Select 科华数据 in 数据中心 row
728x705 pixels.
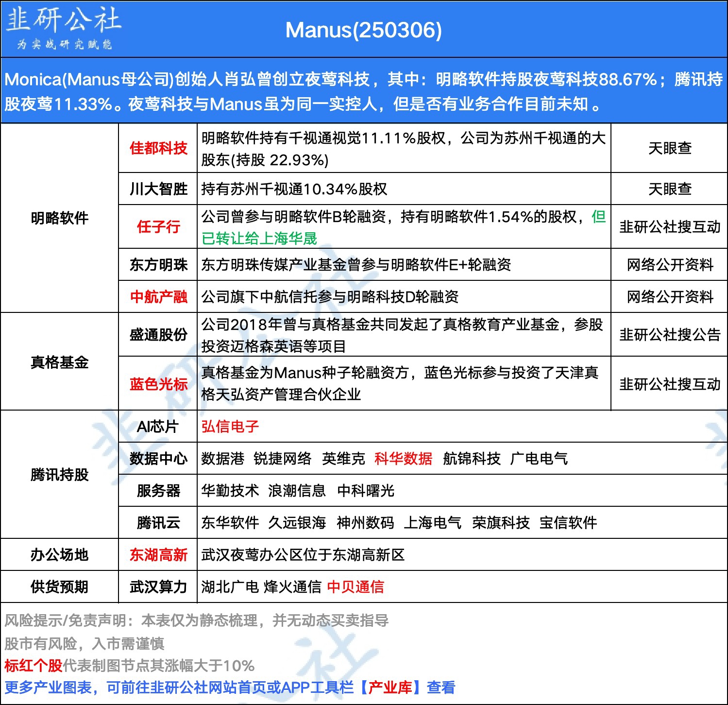pos(403,459)
